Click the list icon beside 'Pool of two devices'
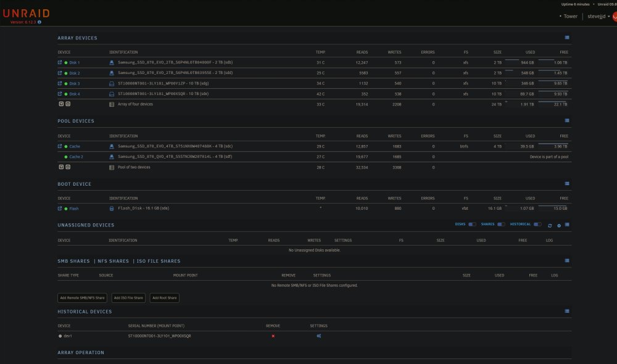The width and height of the screenshot is (617, 364). point(111,167)
